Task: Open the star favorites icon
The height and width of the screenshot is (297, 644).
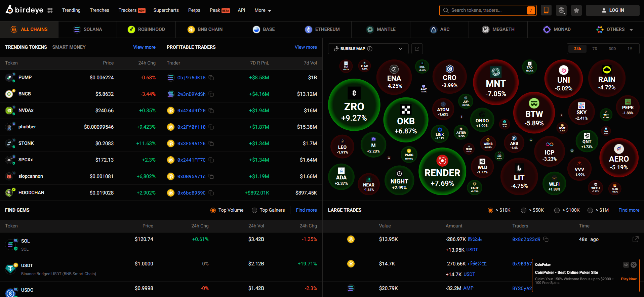Action: [576, 10]
